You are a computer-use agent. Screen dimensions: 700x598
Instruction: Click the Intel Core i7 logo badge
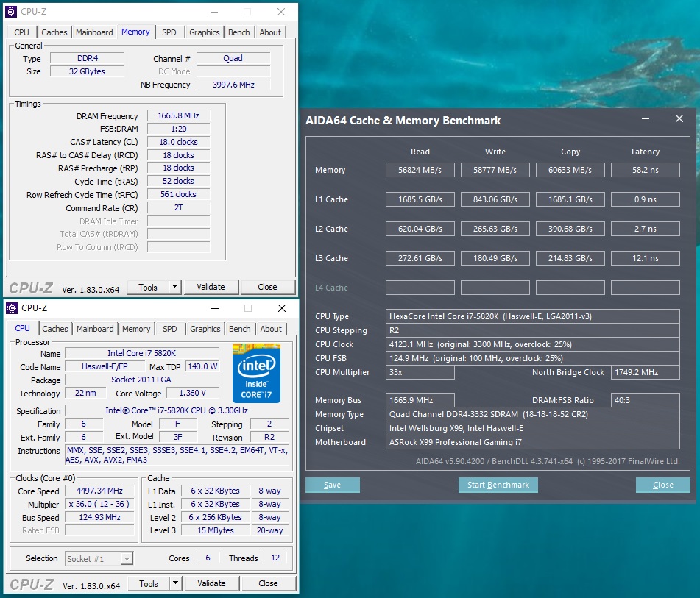[x=256, y=372]
